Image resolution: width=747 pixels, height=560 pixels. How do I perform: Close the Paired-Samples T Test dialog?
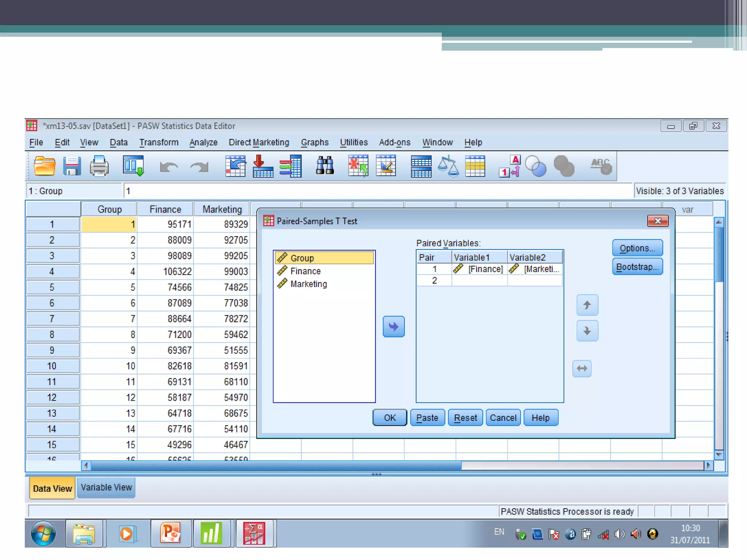[658, 221]
